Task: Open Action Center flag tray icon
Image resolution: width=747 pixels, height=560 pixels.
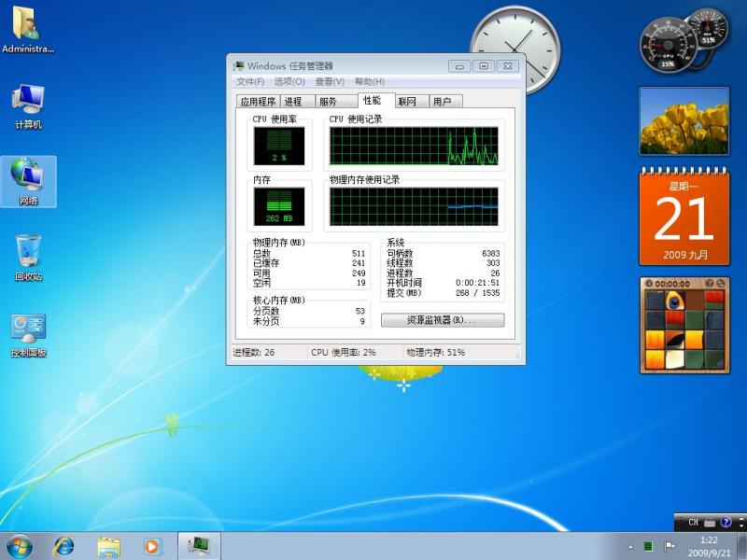Action: click(669, 546)
